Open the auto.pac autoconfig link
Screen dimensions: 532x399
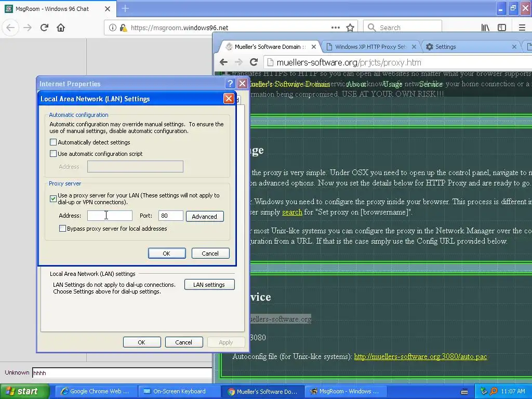[420, 356]
